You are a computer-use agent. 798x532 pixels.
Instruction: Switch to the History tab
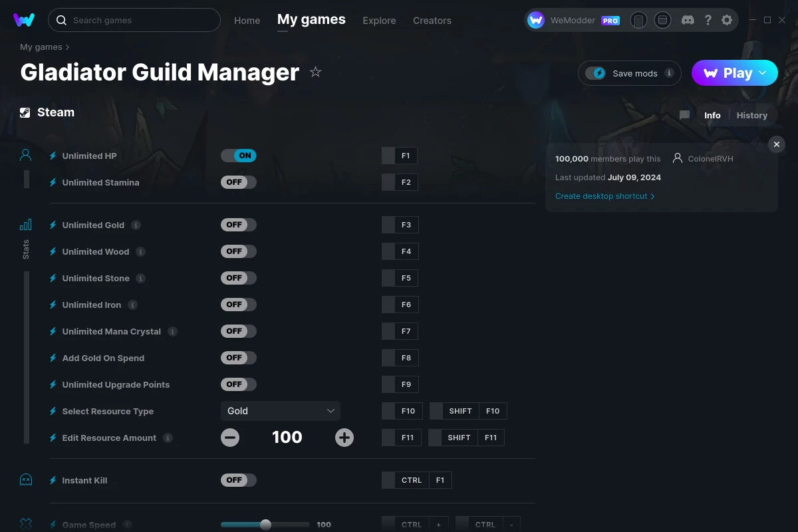[x=751, y=115]
